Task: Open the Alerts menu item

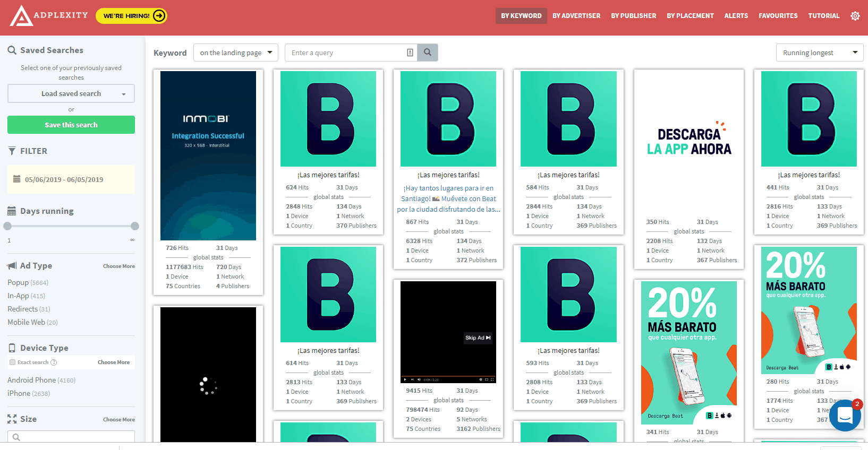Action: pos(736,16)
